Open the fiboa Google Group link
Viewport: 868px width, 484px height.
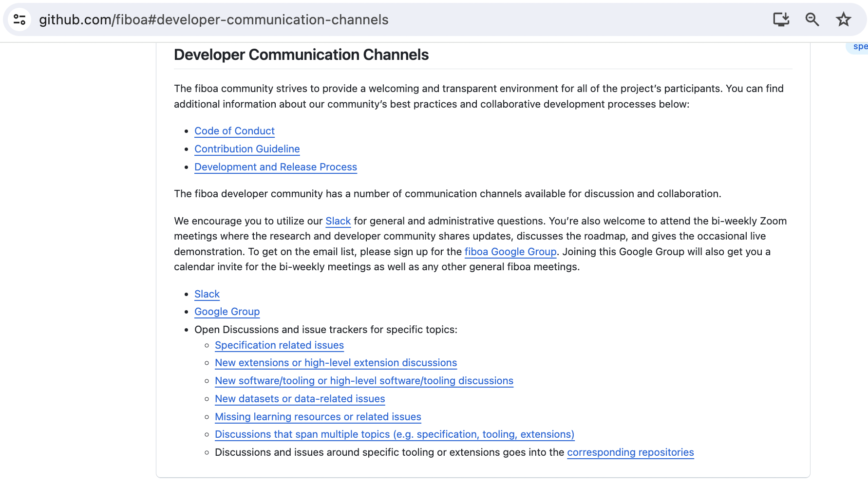tap(510, 252)
